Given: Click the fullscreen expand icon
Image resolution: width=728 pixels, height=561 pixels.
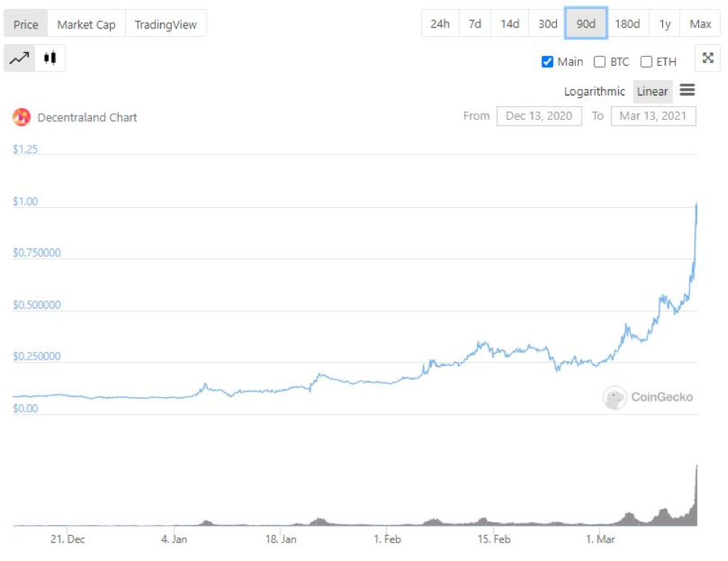Looking at the screenshot, I should 707,58.
